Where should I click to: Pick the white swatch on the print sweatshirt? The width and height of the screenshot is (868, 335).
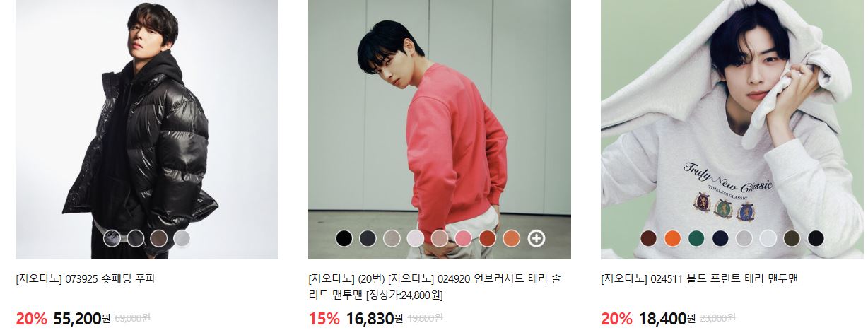click(x=768, y=239)
